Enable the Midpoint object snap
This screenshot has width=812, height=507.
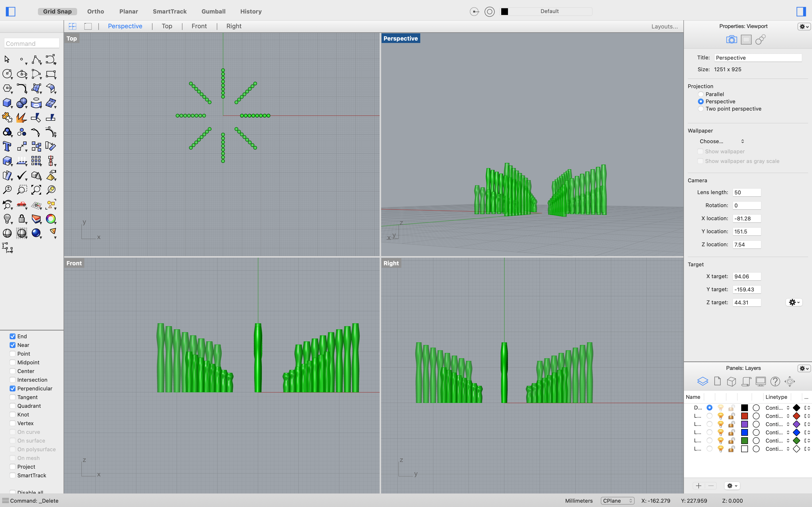point(12,362)
